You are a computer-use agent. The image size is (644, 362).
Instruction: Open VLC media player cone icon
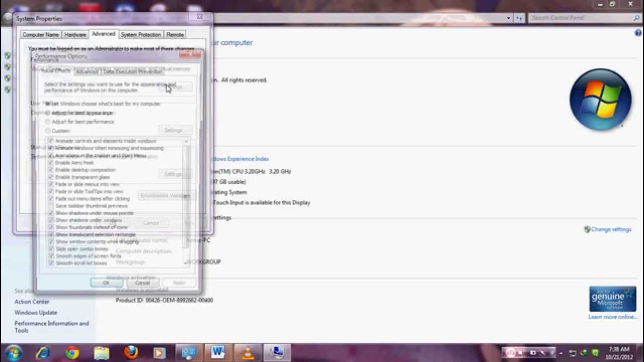[248, 353]
